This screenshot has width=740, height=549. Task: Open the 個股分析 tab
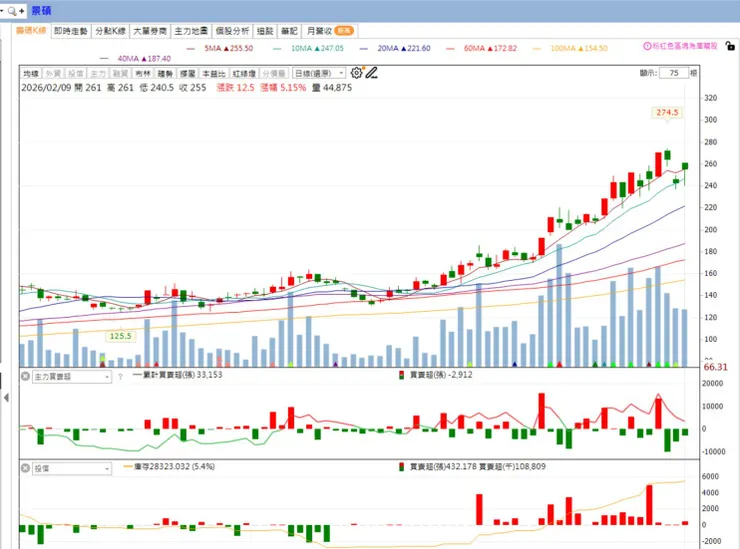click(232, 31)
